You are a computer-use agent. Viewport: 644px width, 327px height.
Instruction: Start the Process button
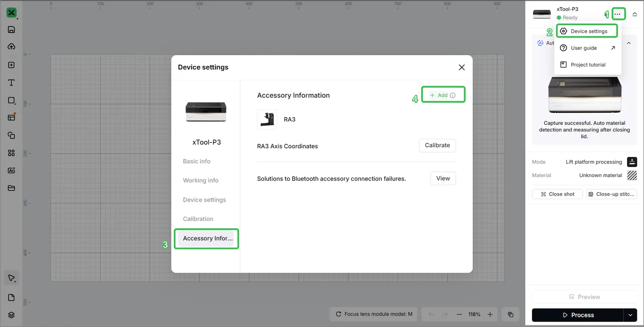578,315
